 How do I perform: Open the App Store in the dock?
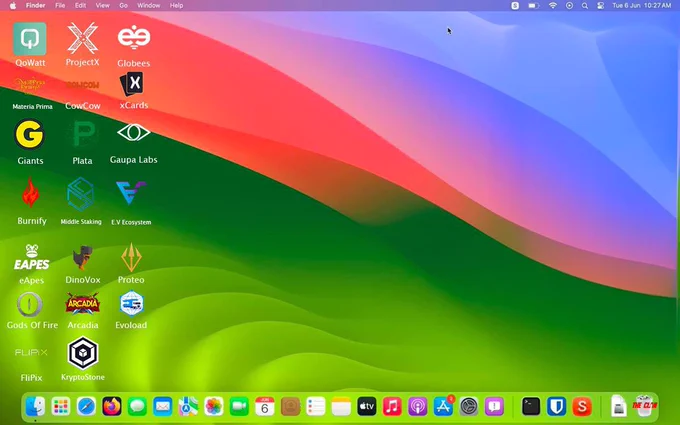coord(443,406)
